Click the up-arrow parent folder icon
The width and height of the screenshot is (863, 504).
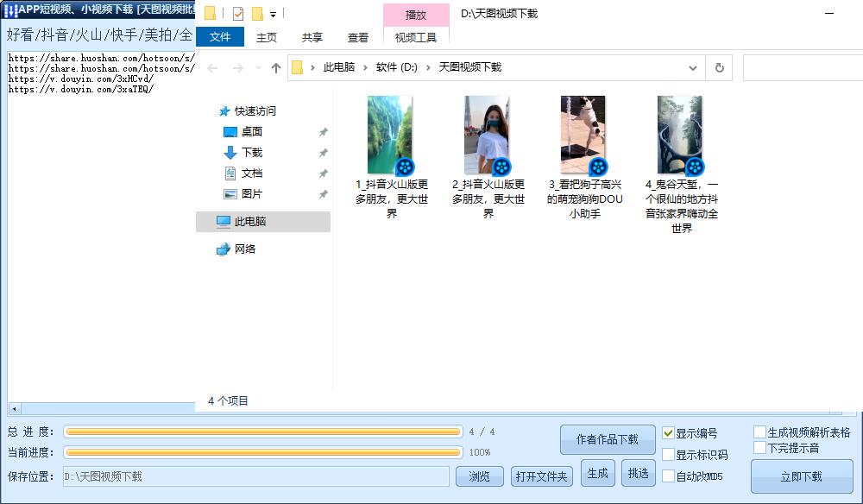[x=276, y=67]
